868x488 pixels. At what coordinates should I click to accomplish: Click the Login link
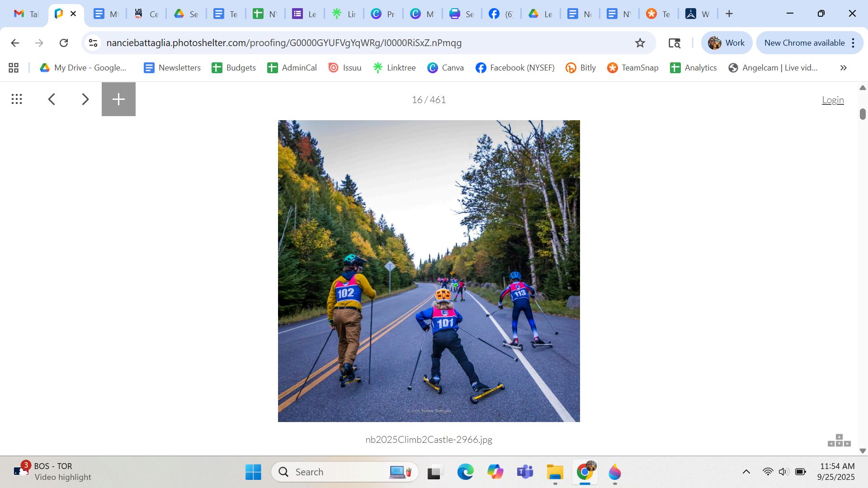[x=832, y=100]
